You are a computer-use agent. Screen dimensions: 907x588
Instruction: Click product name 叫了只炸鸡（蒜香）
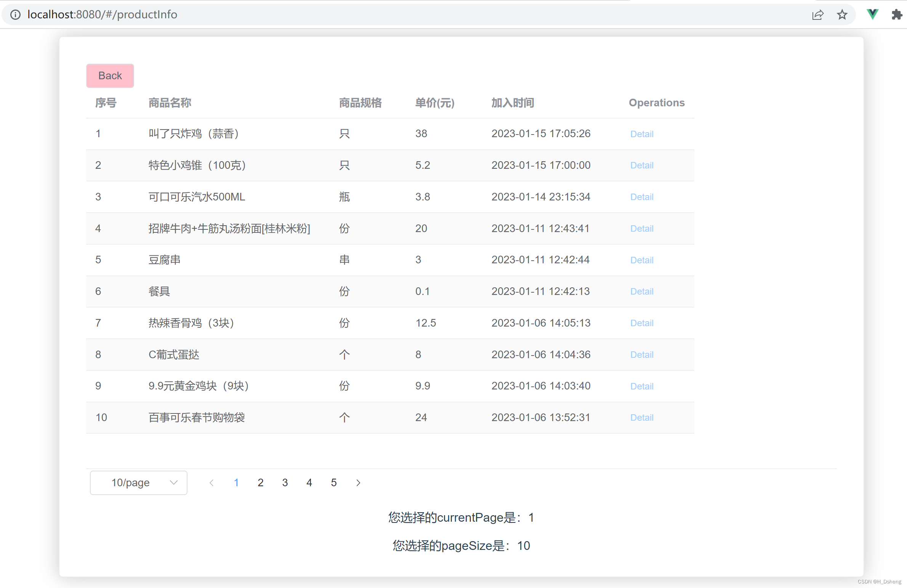[x=194, y=134]
